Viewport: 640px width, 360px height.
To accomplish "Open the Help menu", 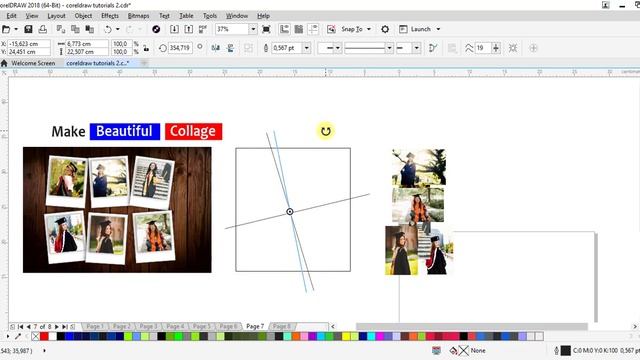I will [263, 16].
